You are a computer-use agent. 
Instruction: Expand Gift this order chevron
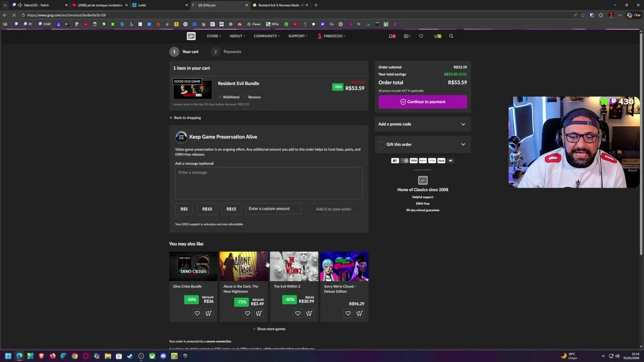click(x=463, y=144)
